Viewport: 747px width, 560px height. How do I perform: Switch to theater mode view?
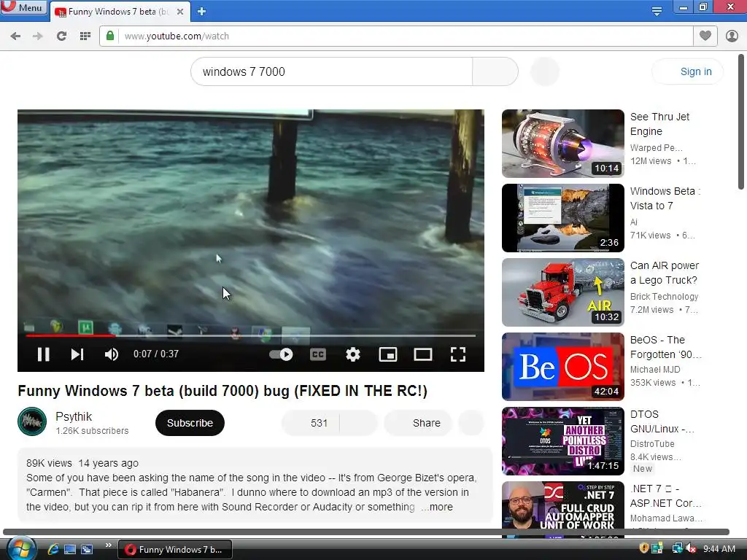(423, 354)
